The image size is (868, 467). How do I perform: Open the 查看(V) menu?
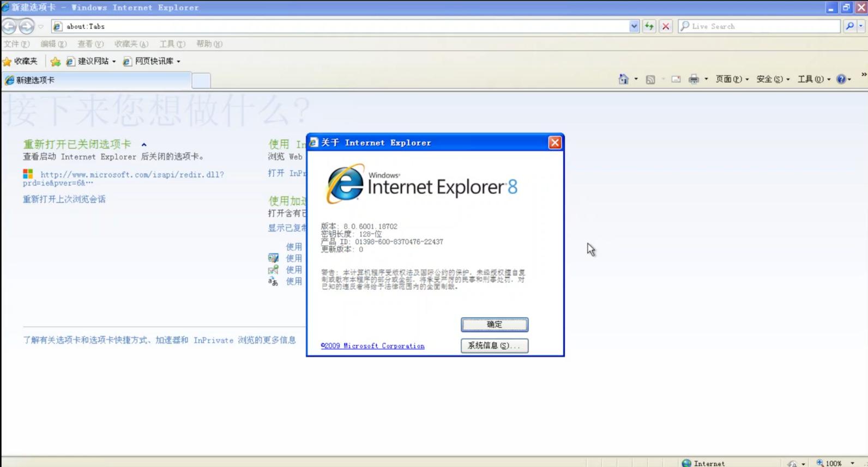click(91, 44)
